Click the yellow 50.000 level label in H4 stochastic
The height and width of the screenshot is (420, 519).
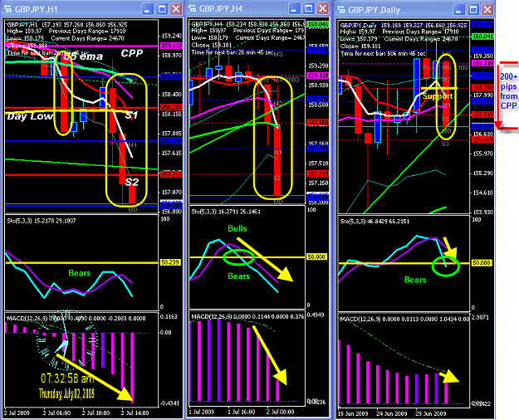tap(316, 256)
